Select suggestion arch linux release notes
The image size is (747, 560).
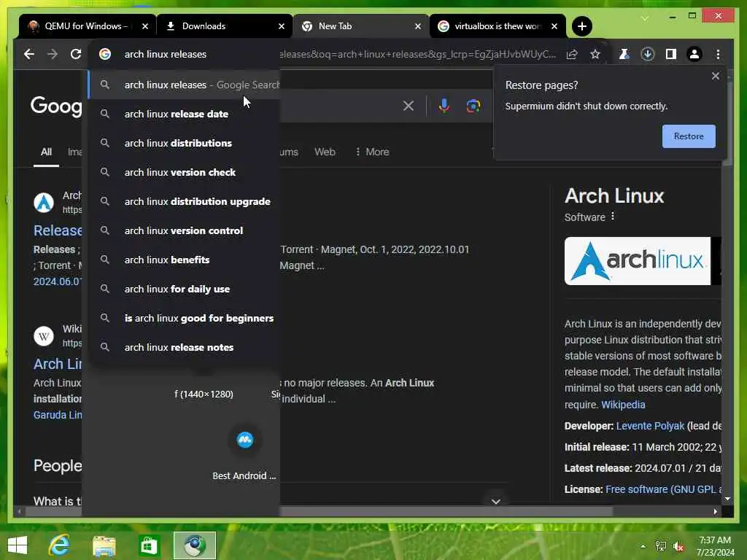[185, 347]
